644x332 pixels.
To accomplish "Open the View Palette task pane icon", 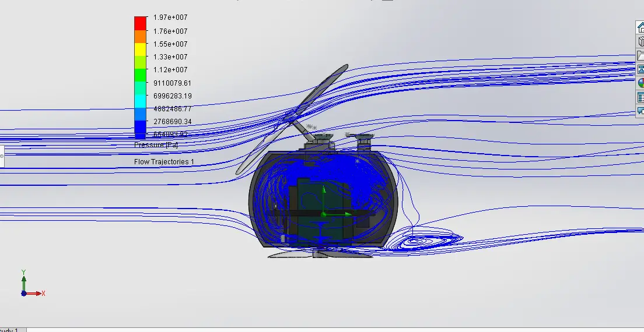I will point(640,69).
